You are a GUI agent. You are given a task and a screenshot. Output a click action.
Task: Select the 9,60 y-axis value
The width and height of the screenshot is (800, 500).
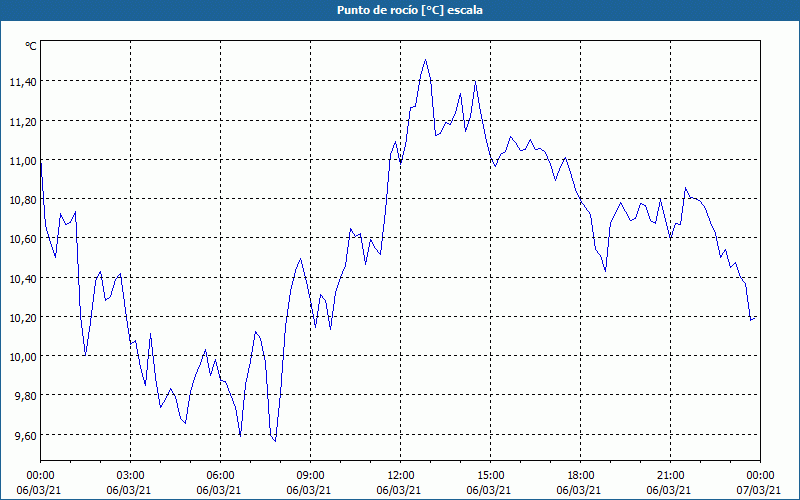pyautogui.click(x=26, y=435)
